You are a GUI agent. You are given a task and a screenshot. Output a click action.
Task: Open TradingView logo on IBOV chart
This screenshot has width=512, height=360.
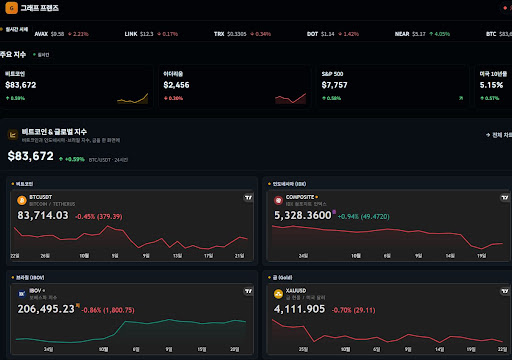coord(248,291)
